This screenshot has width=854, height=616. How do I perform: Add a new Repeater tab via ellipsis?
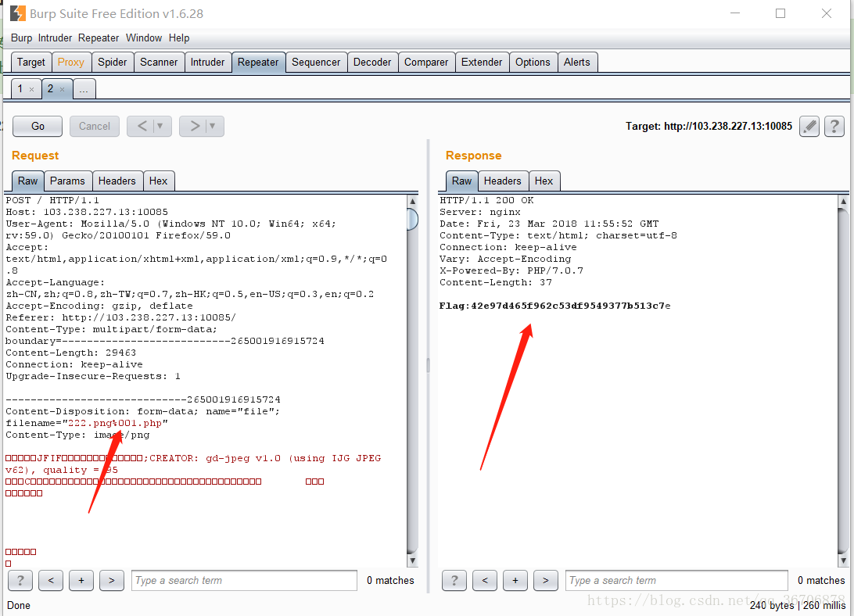pyautogui.click(x=84, y=89)
